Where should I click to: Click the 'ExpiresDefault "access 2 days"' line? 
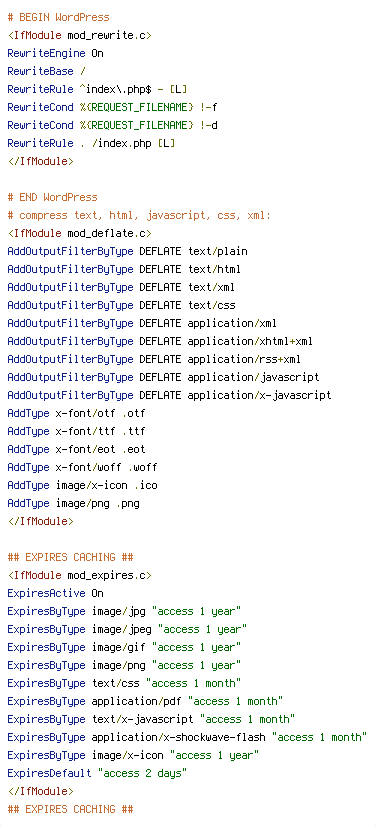pos(97,773)
